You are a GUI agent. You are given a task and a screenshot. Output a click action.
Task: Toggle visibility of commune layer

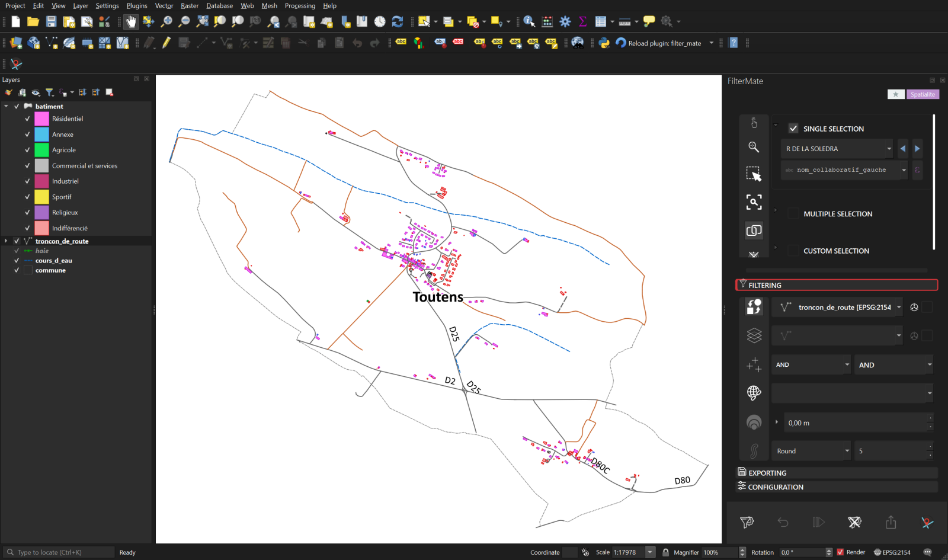(17, 270)
